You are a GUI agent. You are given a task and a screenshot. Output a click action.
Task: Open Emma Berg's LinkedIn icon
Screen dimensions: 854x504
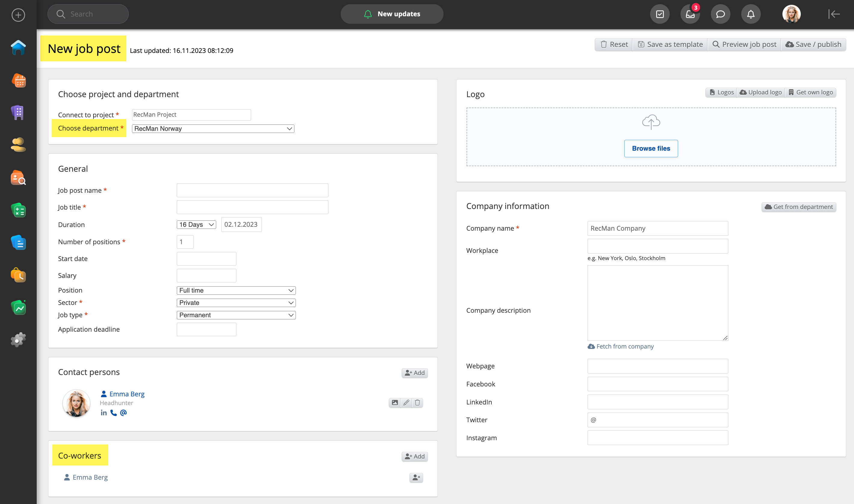(x=103, y=413)
